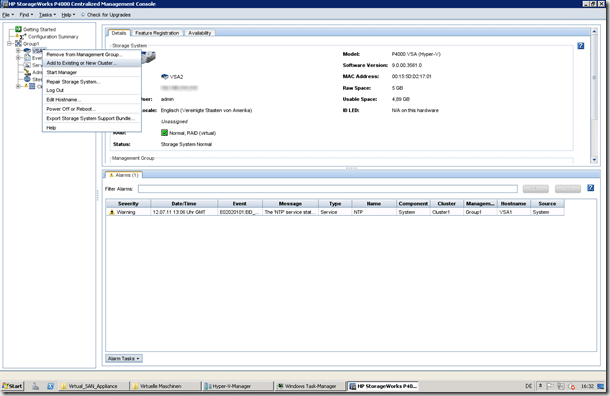Viewport: 610px width, 396px height.
Task: Sort alarms by Type column
Action: tap(335, 203)
